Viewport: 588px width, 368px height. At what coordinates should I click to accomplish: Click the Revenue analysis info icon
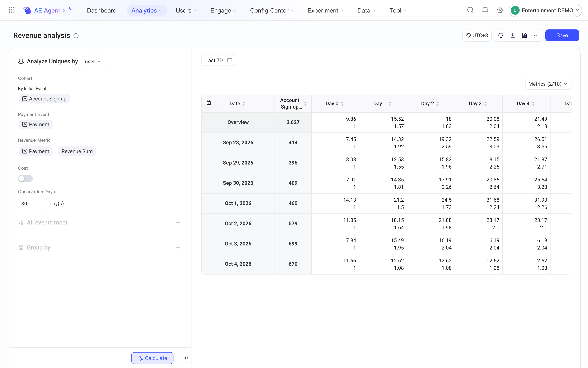point(76,36)
